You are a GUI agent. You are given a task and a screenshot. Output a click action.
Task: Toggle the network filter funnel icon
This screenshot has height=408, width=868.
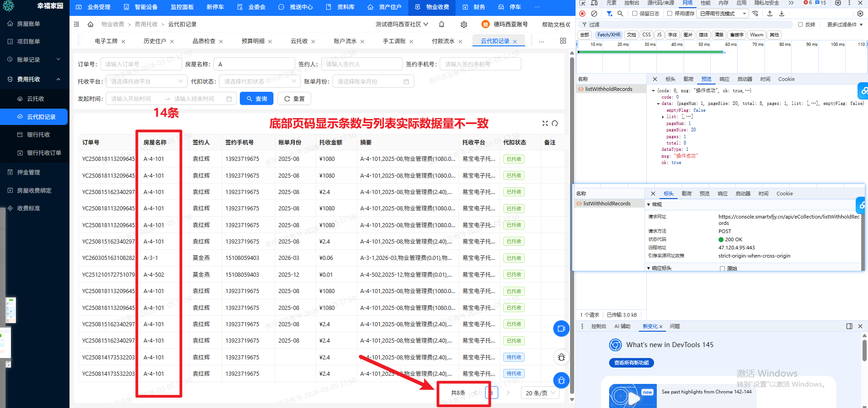tap(610, 14)
